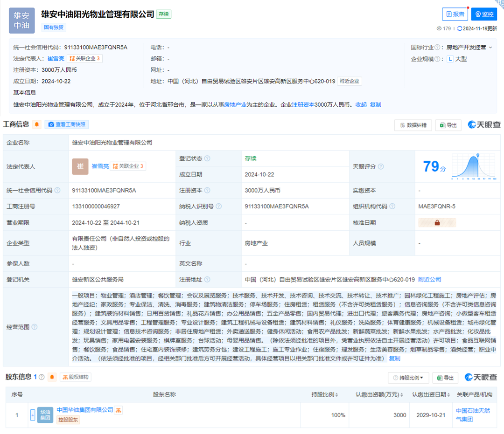The width and height of the screenshot is (504, 434).
Task: Click 数据纠错 button
Action: point(413,125)
